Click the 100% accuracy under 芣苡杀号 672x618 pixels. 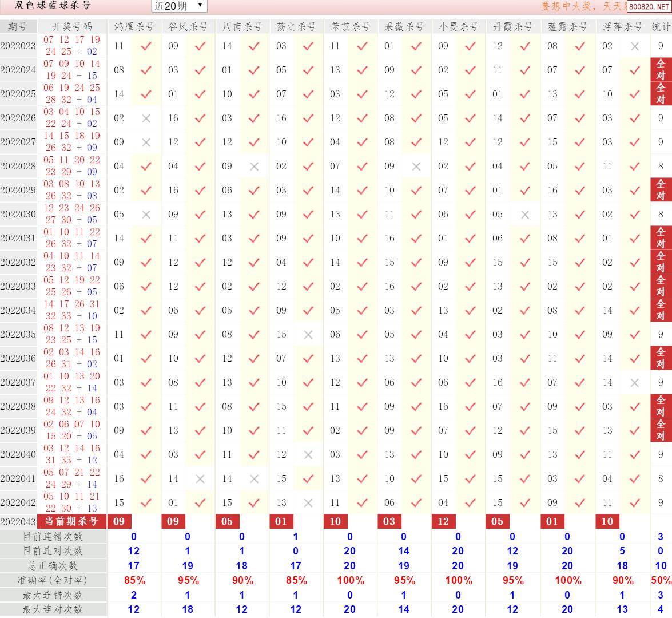click(x=351, y=580)
